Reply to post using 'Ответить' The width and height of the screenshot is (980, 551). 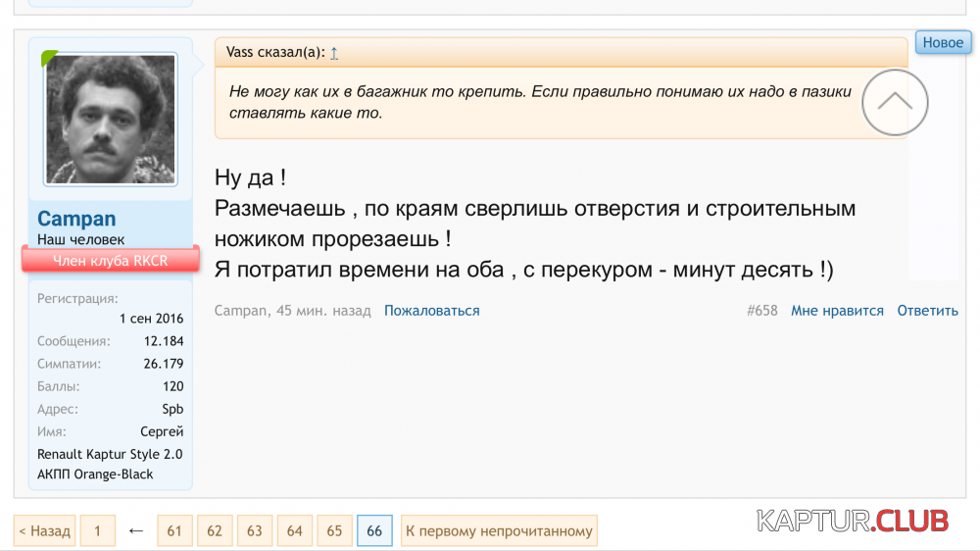[927, 311]
